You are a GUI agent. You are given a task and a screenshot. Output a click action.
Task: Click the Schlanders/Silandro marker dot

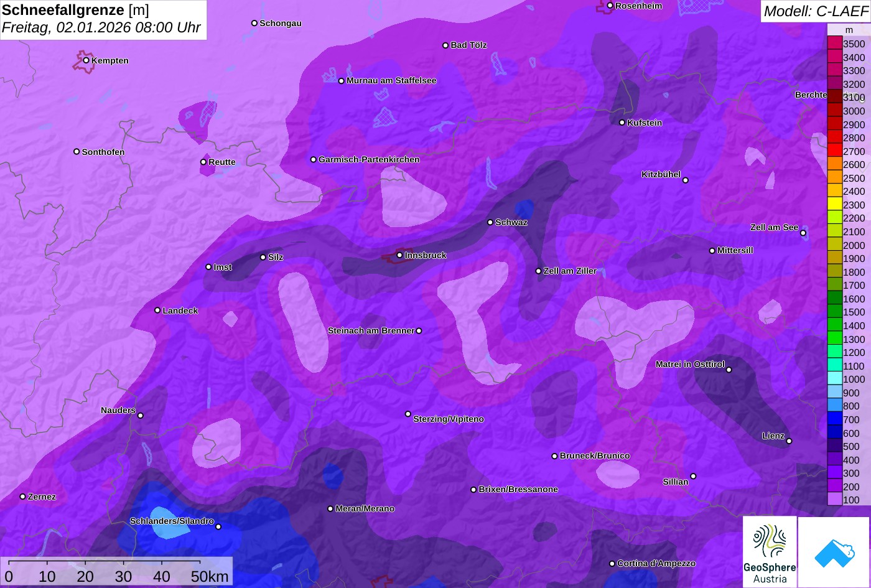pyautogui.click(x=218, y=526)
